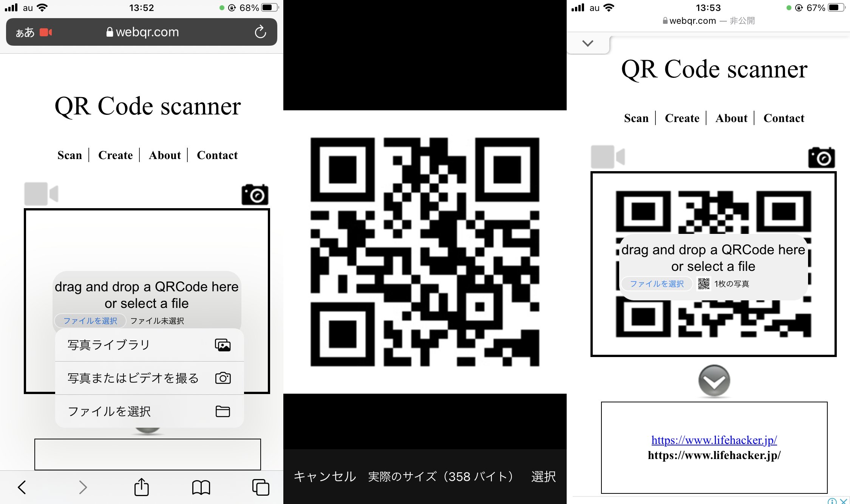The width and height of the screenshot is (850, 504).
Task: Select 写真ライブラリ from the menu
Action: coord(108,345)
